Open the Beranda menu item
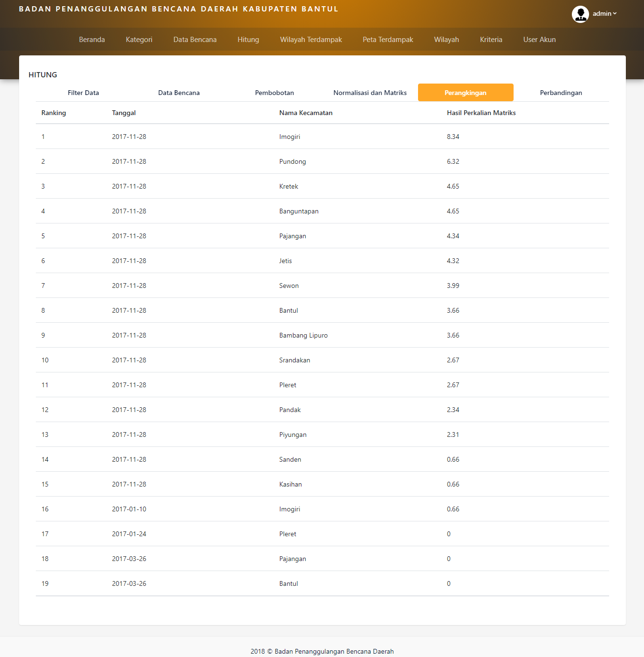The image size is (644, 657). pyautogui.click(x=92, y=40)
